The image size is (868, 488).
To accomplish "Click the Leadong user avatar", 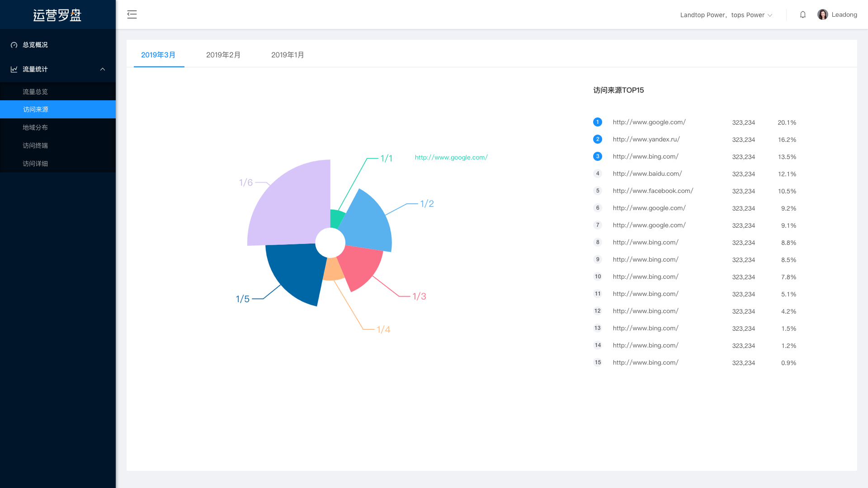I will tap(822, 14).
